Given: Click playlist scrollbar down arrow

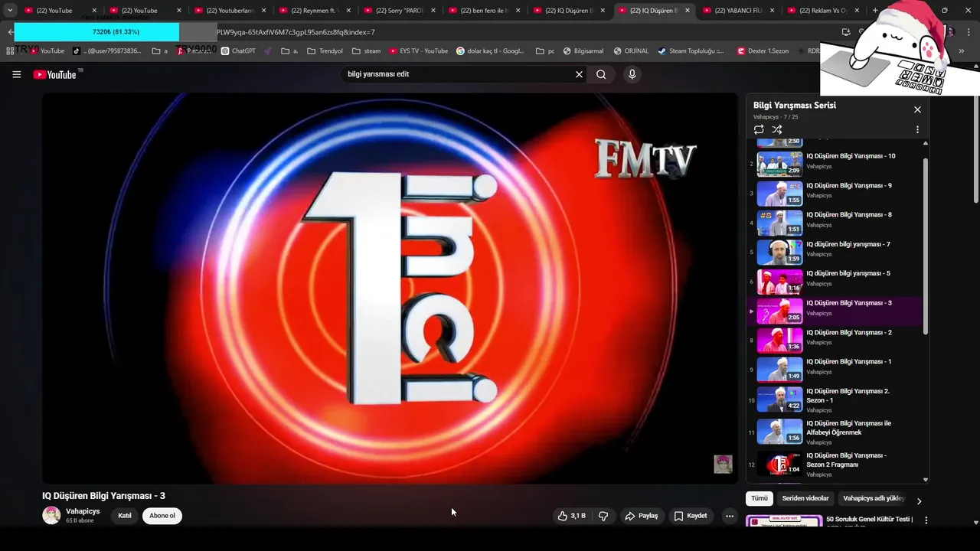Looking at the screenshot, I should (x=926, y=480).
